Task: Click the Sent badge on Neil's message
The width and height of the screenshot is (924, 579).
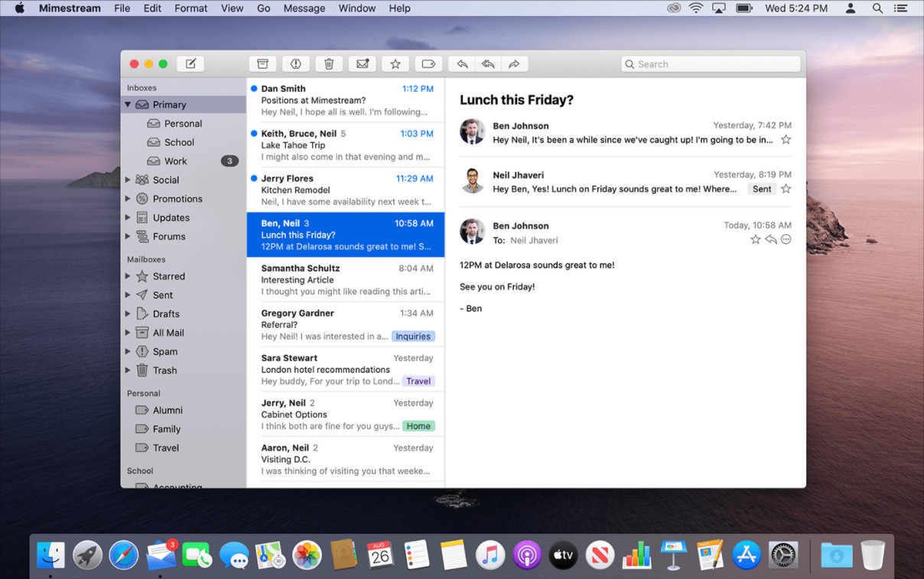Action: (762, 189)
